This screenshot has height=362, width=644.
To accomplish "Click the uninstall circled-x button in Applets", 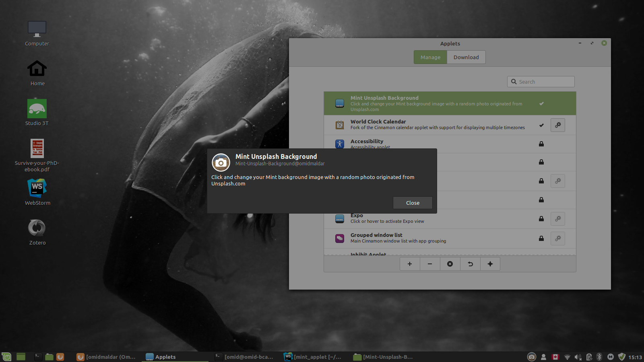I will 450,264.
